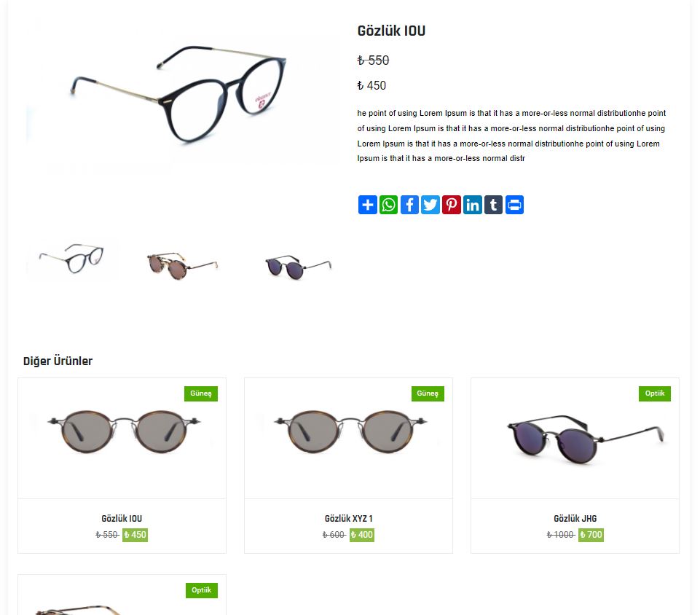Open the Gözlük XYZ 1 product link

pyautogui.click(x=348, y=519)
